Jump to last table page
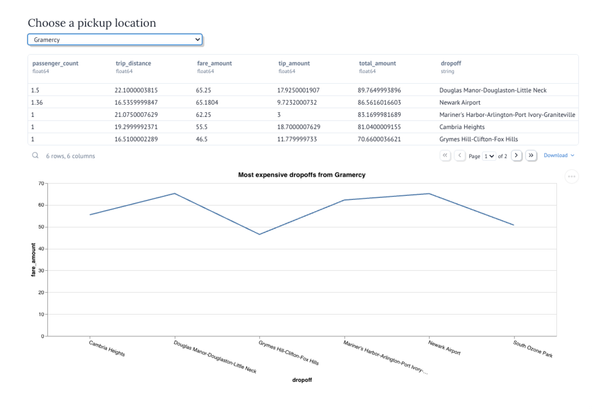This screenshot has height=417, width=600. (x=531, y=156)
